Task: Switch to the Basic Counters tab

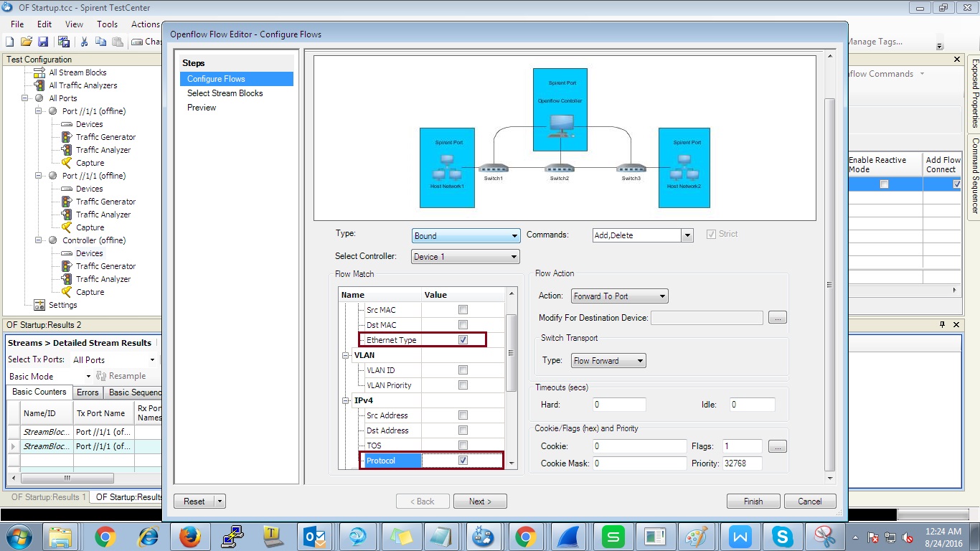Action: pos(39,392)
